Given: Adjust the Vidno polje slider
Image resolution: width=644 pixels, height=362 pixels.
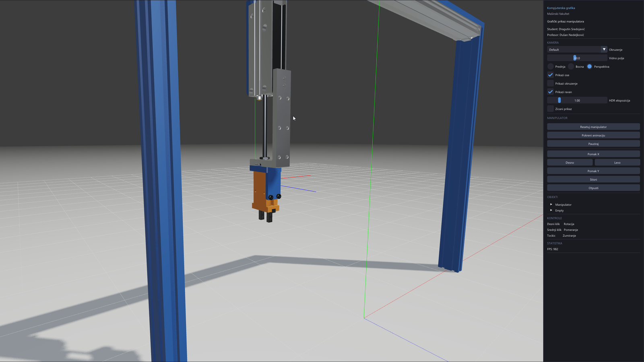Looking at the screenshot, I should (x=577, y=58).
